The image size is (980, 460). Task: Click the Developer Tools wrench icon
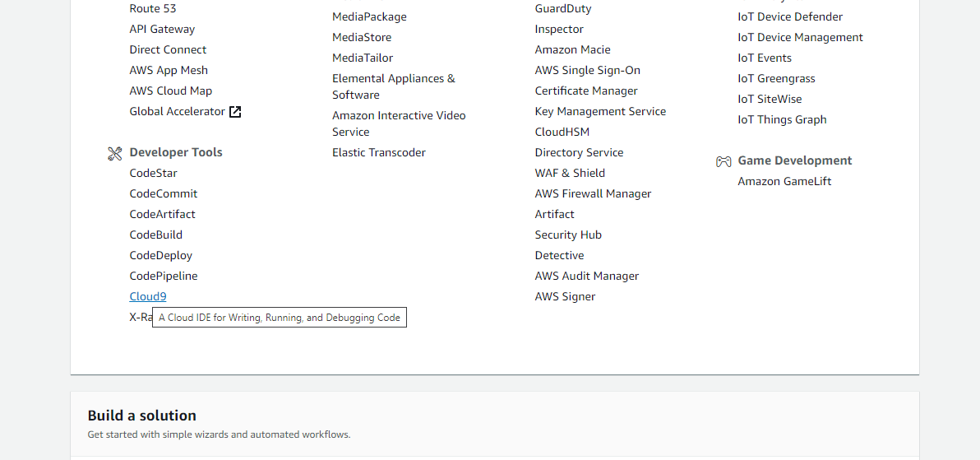[x=114, y=153]
